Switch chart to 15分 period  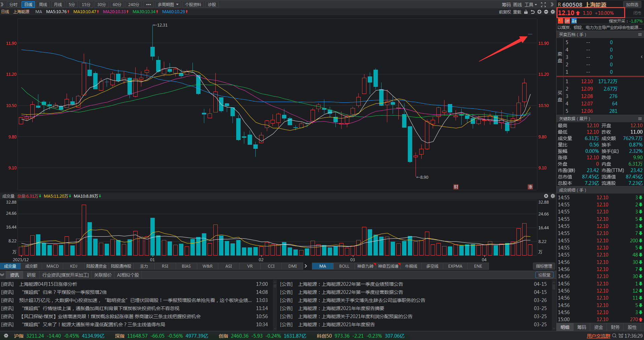pyautogui.click(x=86, y=4)
